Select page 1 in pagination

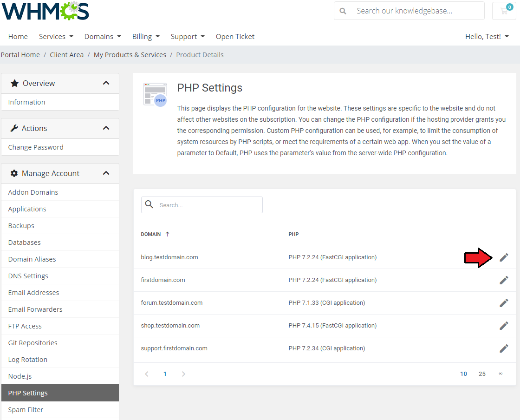(165, 374)
